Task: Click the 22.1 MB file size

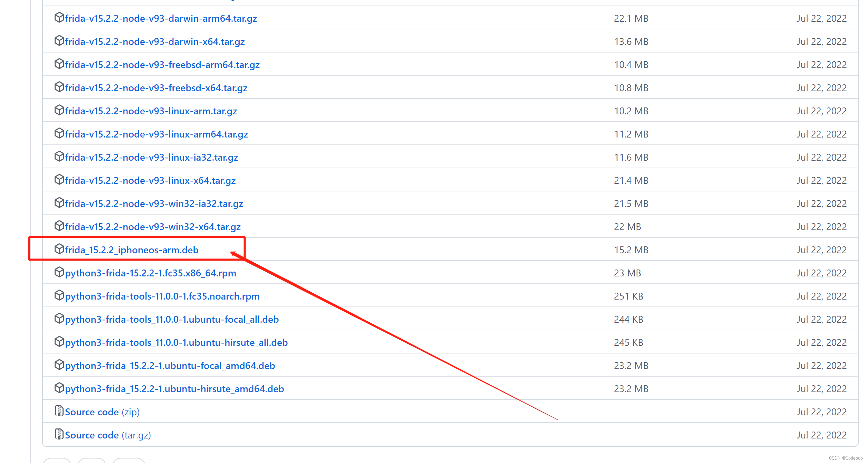Action: 631,18
